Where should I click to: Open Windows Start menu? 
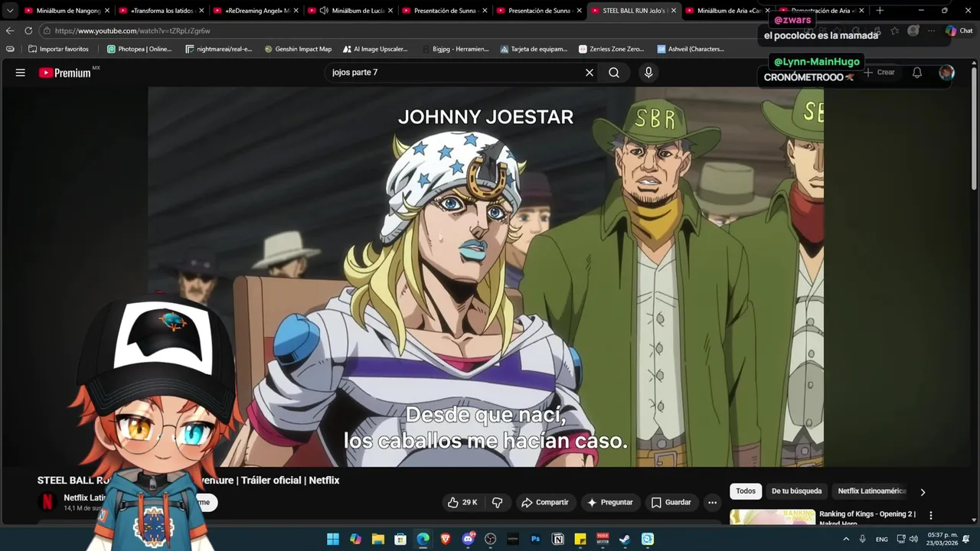pyautogui.click(x=333, y=539)
